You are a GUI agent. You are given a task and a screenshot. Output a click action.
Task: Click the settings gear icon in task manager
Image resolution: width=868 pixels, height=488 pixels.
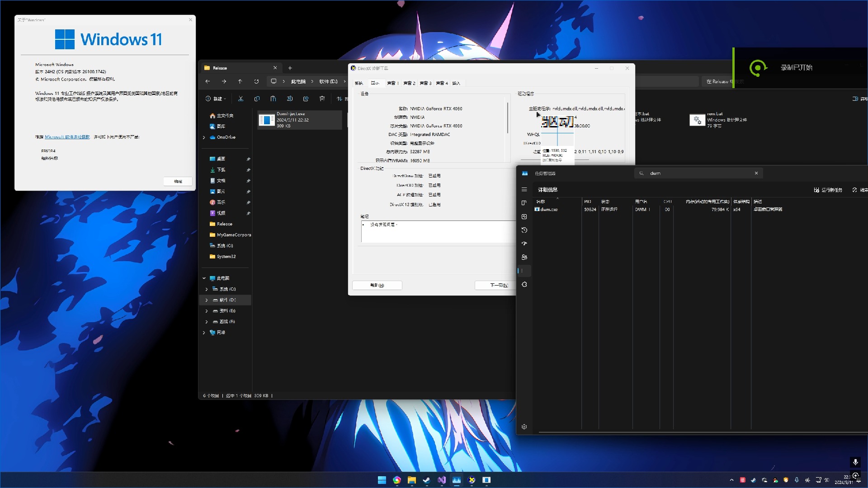[524, 426]
